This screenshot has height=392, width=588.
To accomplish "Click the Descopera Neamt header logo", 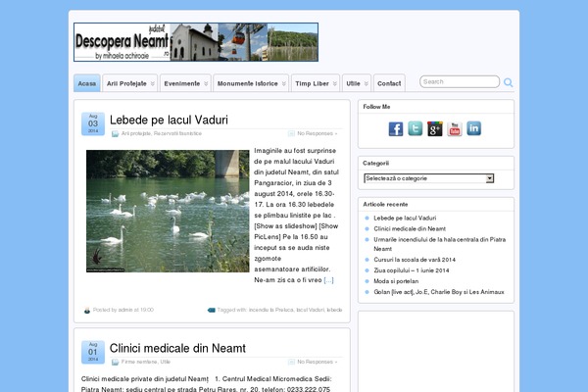I will point(196,42).
